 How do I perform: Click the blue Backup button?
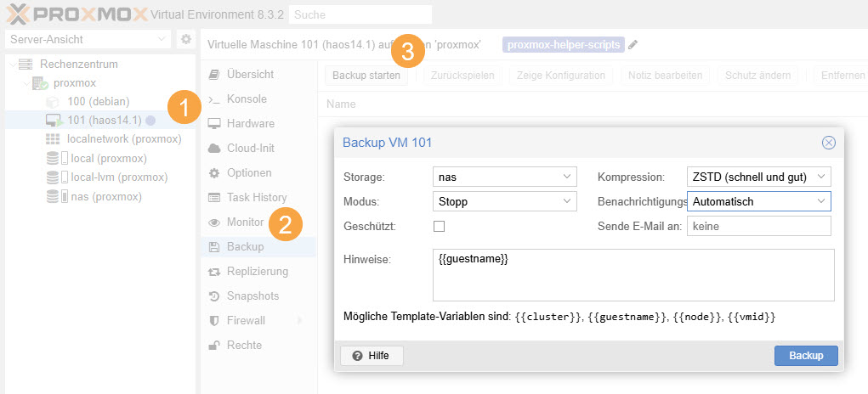(805, 356)
